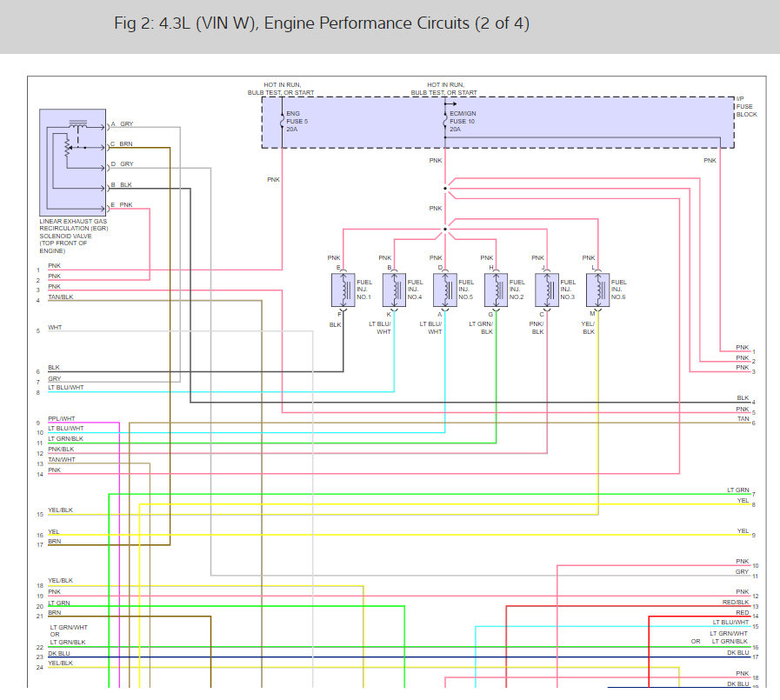
Task: Select the ENG FUSE 5 20A label
Action: click(297, 122)
